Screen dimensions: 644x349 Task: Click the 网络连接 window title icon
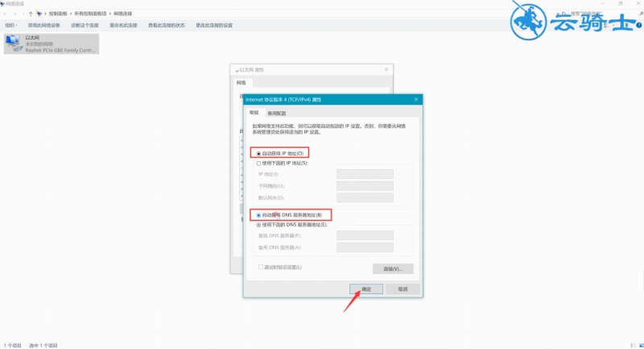point(2,4)
